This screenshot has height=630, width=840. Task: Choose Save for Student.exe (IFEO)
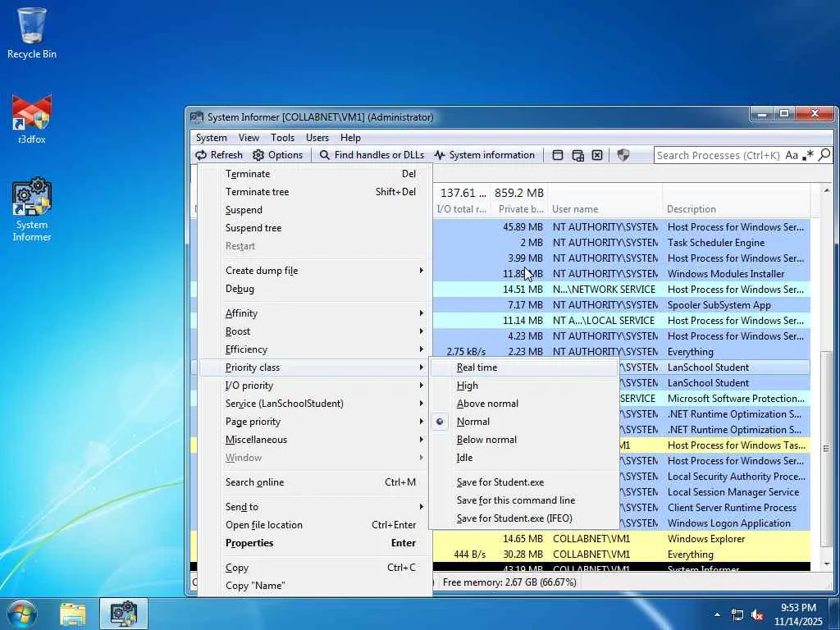[524, 518]
